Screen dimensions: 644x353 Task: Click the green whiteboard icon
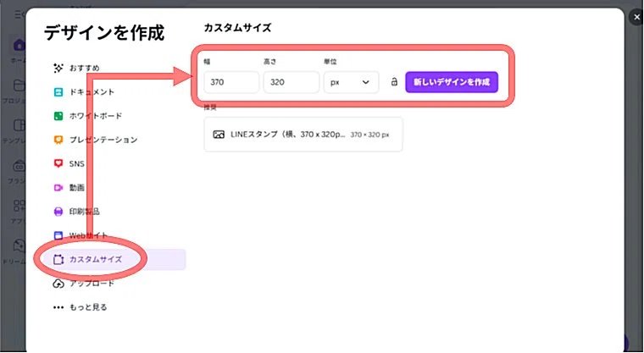point(58,116)
